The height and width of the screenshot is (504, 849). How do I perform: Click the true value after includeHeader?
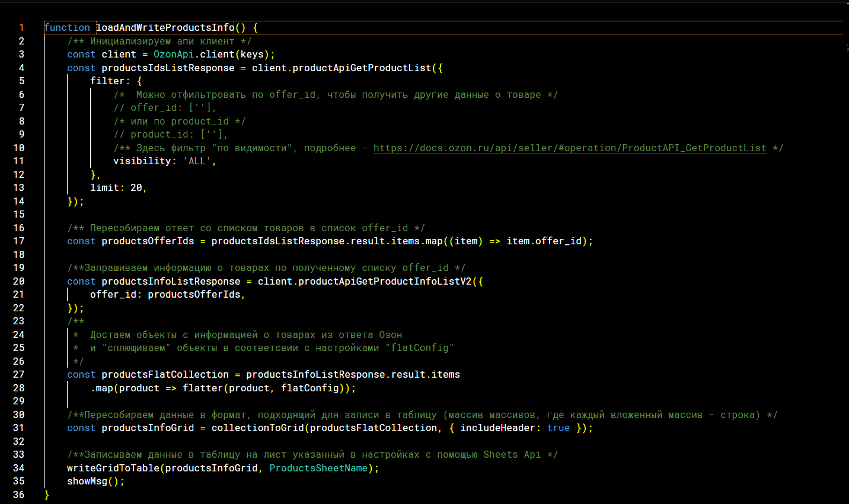tap(558, 428)
